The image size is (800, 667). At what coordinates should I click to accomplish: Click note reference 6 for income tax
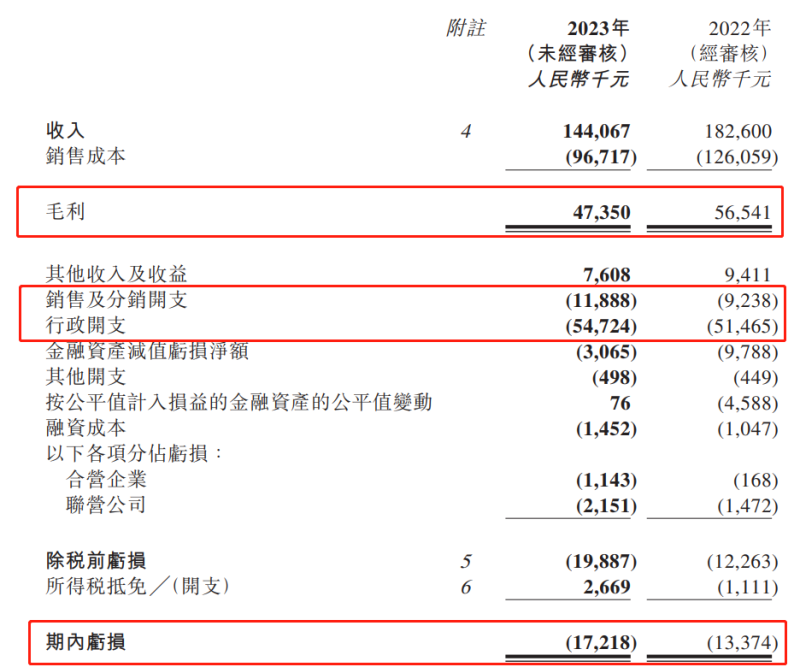point(465,587)
